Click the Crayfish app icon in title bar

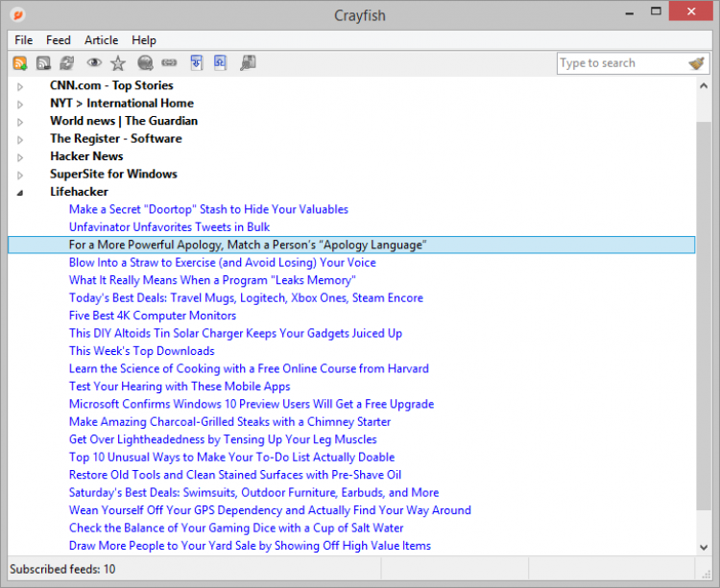17,15
